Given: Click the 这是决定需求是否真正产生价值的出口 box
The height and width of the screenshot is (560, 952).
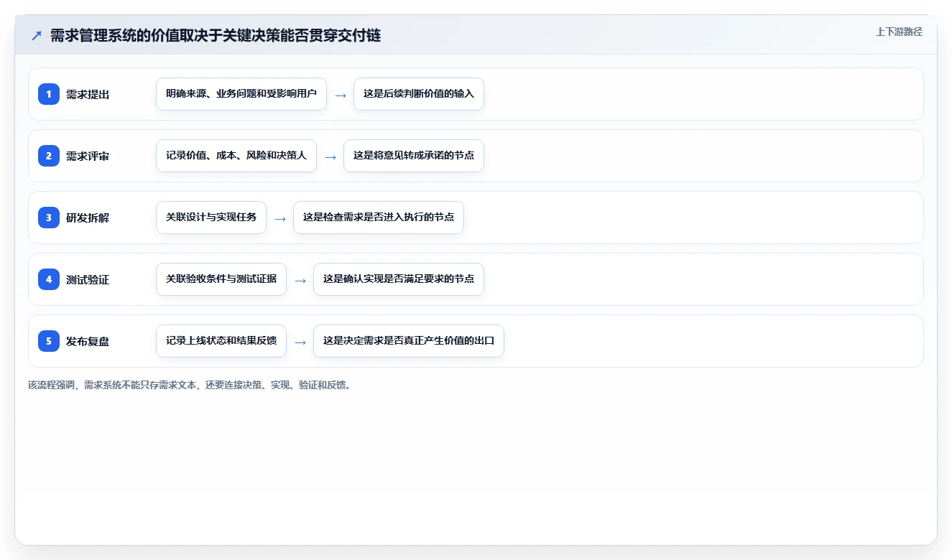Looking at the screenshot, I should 409,341.
